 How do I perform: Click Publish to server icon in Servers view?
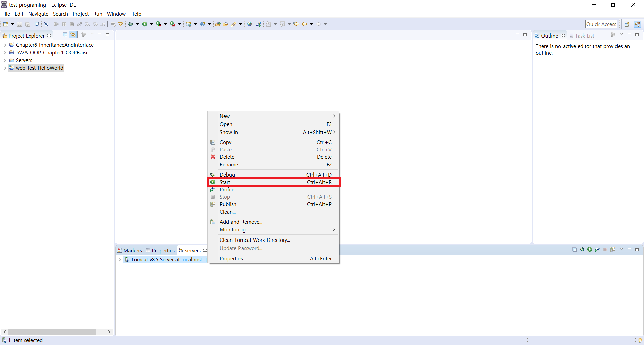pyautogui.click(x=613, y=249)
